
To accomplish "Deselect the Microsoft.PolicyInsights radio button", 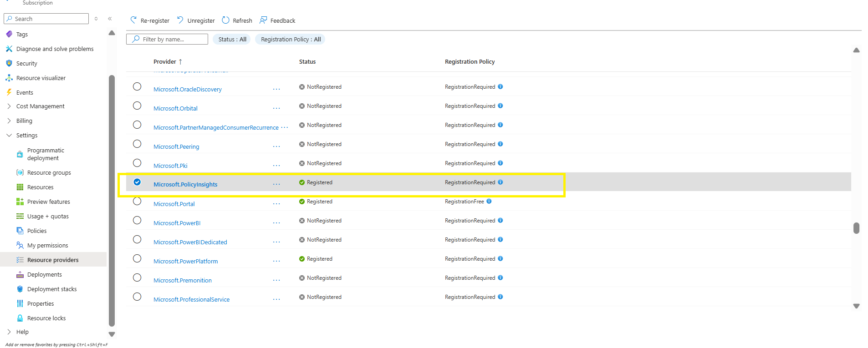I will click(x=137, y=182).
